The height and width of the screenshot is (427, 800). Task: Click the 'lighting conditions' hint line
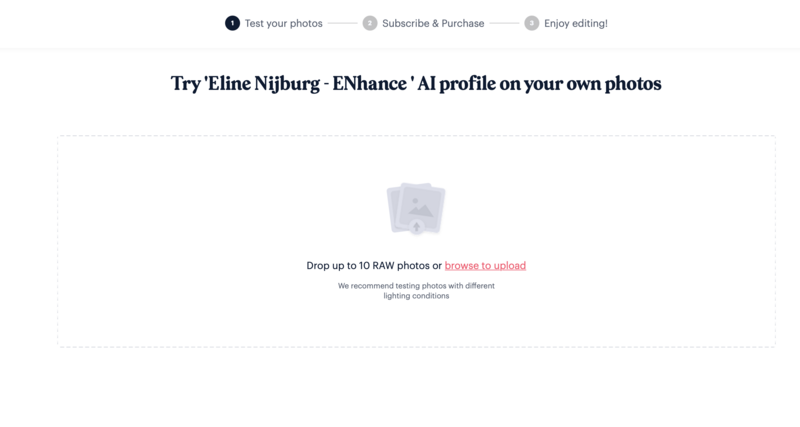[x=416, y=296]
